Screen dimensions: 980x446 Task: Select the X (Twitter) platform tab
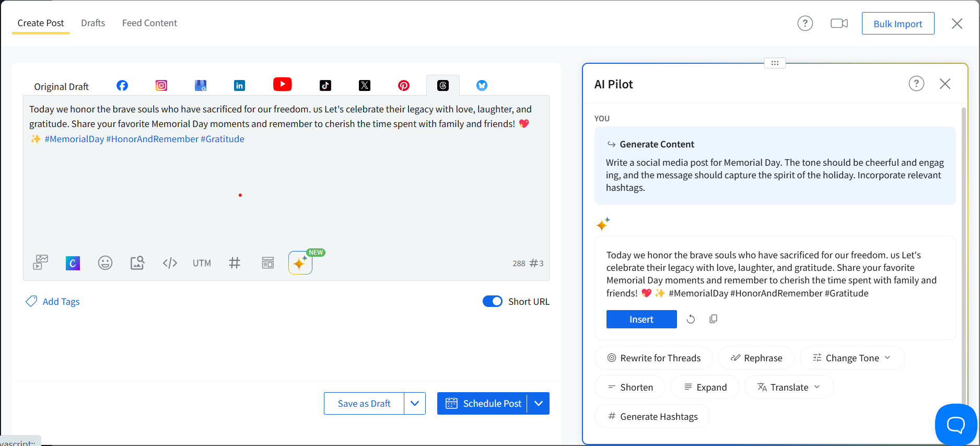(365, 85)
